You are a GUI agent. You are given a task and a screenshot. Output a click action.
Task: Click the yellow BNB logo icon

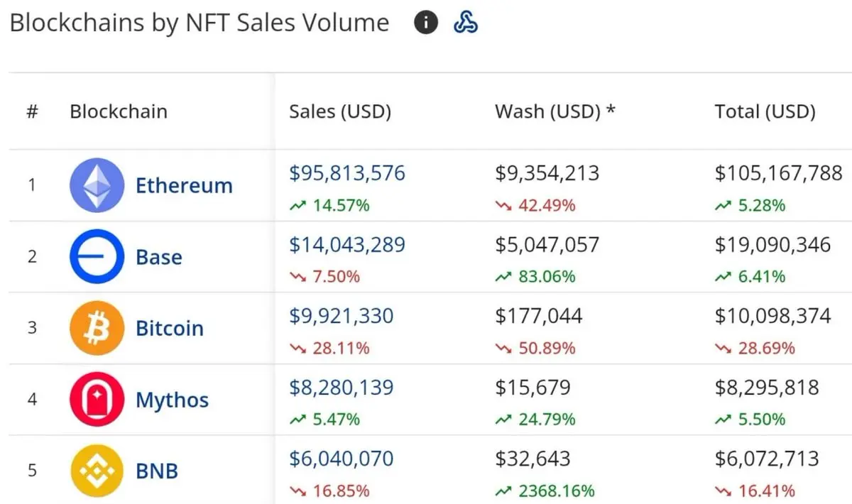[x=97, y=470]
